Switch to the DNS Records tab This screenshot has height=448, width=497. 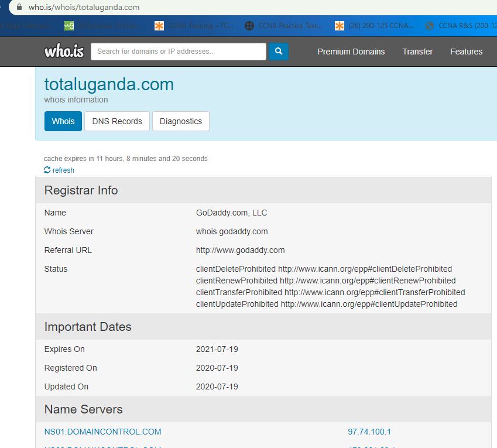(117, 121)
